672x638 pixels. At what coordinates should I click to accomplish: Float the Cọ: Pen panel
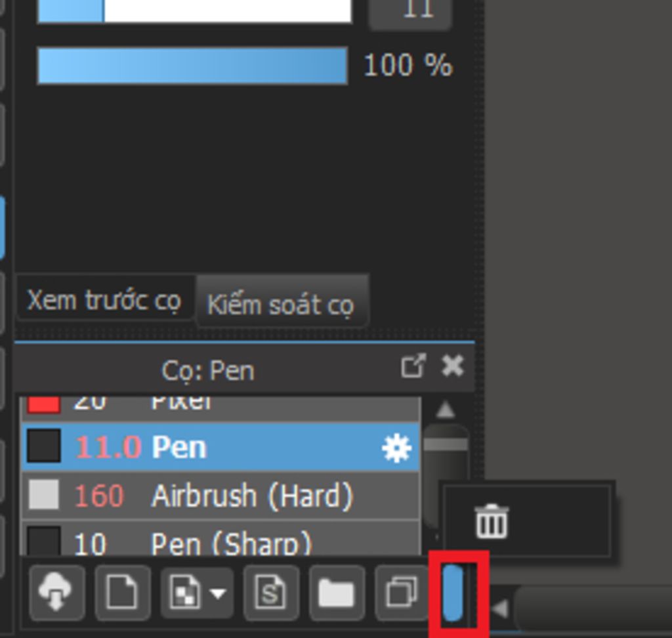413,366
